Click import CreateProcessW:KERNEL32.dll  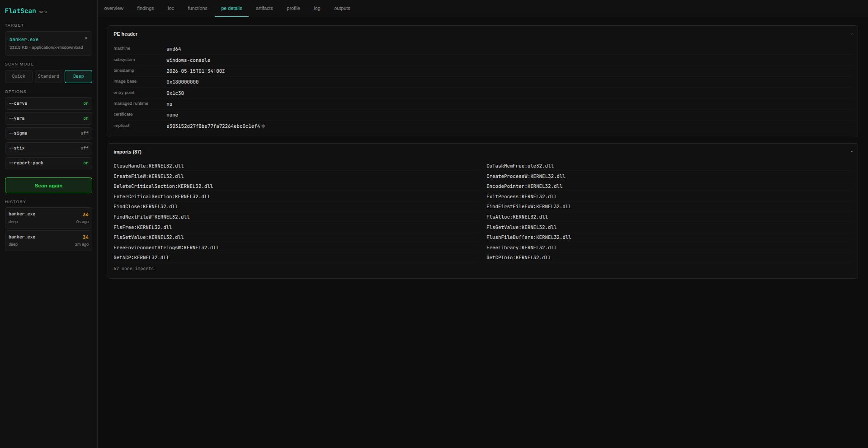[x=526, y=177]
